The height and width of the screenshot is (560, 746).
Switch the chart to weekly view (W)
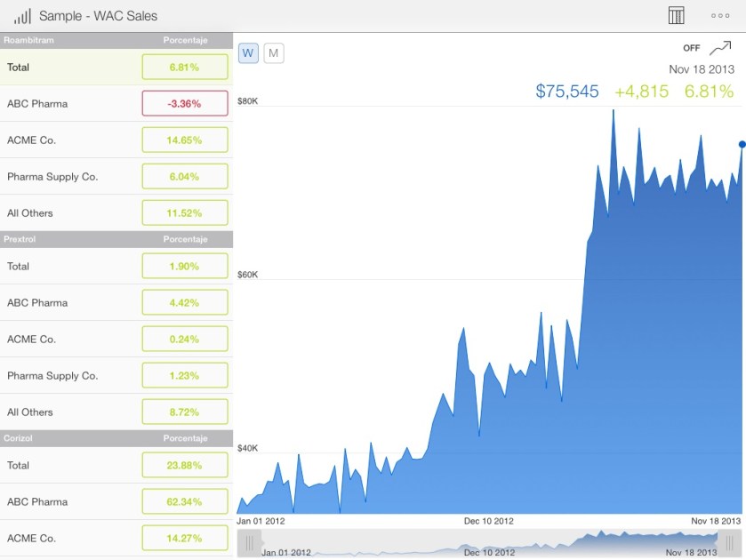pyautogui.click(x=249, y=53)
